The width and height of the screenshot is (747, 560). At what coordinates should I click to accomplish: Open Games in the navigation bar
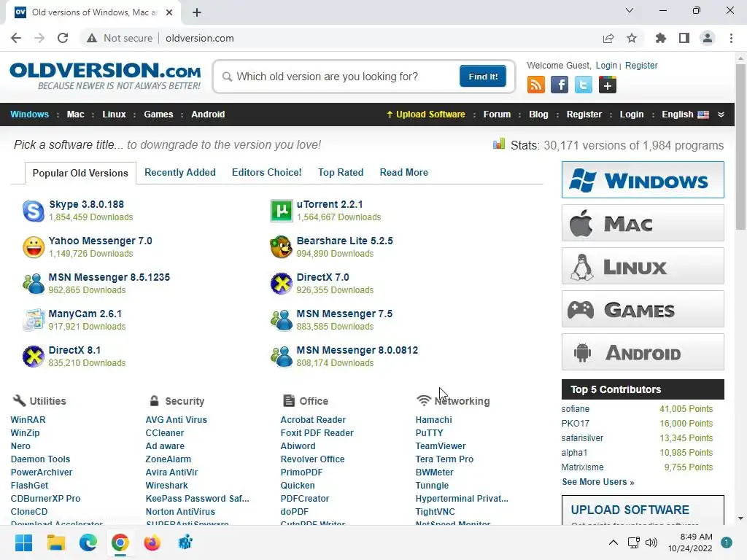158,114
